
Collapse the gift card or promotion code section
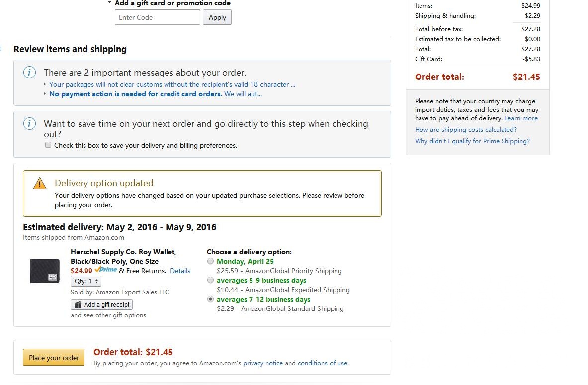(110, 3)
